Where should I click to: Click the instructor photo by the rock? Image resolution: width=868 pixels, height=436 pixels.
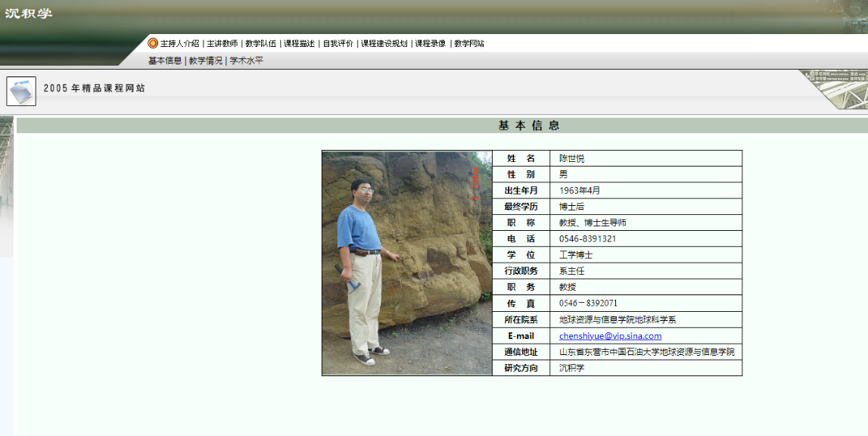[x=407, y=263]
